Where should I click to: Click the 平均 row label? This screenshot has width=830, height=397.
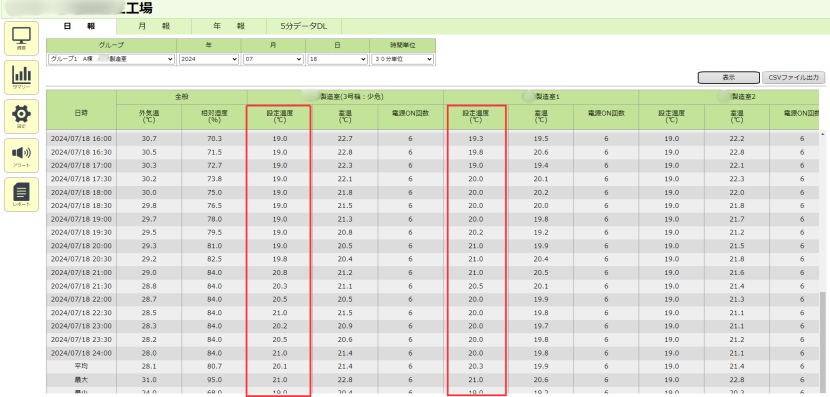click(x=81, y=366)
